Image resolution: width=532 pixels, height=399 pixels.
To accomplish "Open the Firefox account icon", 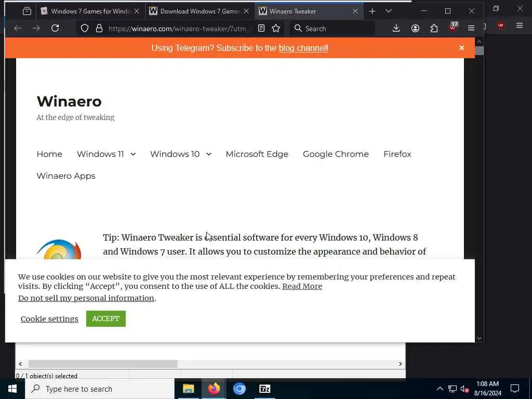I will click(x=415, y=29).
